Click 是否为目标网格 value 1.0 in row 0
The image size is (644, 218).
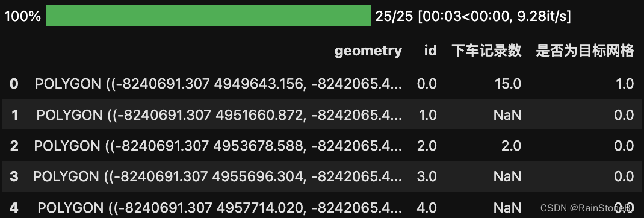click(625, 84)
